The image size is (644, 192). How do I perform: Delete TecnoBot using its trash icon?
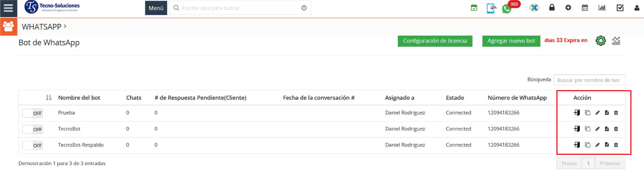(616, 129)
